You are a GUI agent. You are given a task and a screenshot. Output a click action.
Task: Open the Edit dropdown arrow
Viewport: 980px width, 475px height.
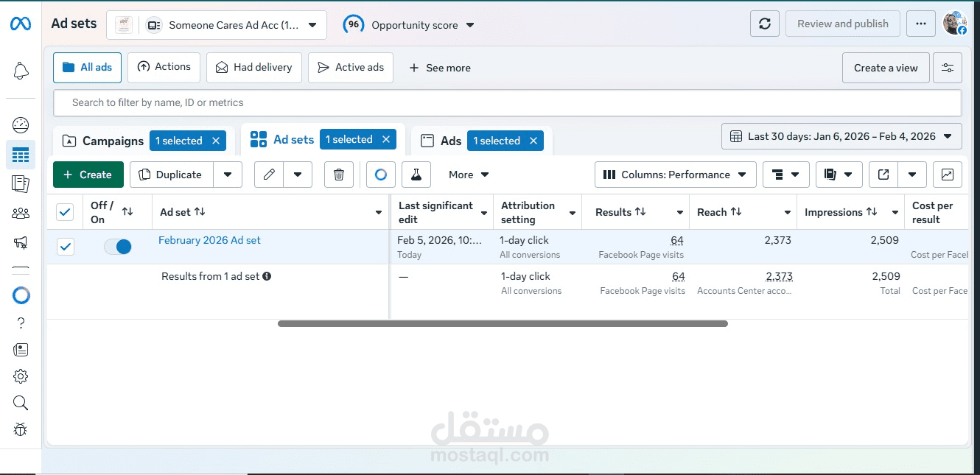coord(298,175)
